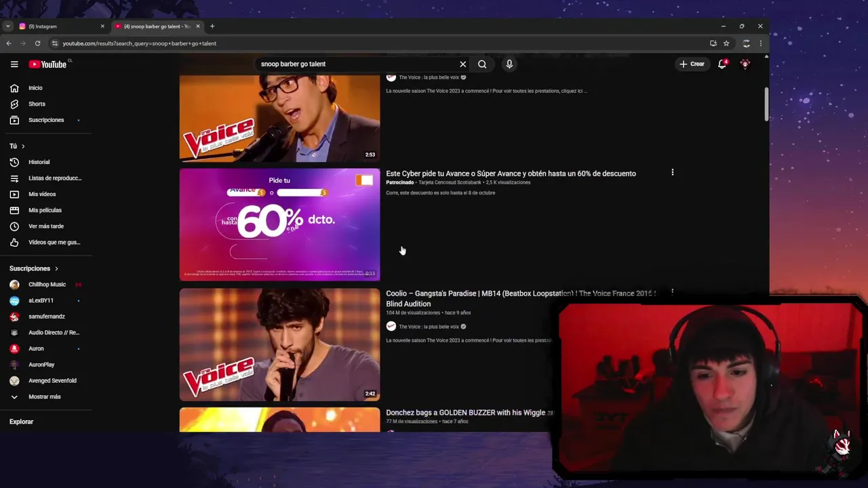Expand the Suscripciones section header chevron
868x488 pixels.
coord(56,268)
